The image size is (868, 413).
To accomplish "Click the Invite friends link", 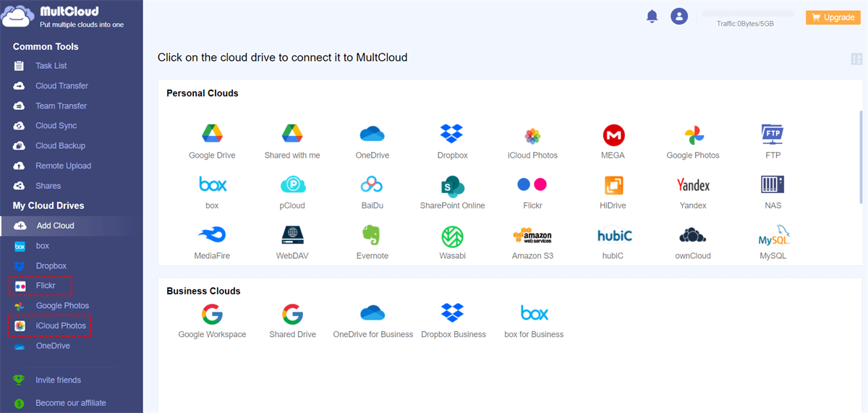I will tap(58, 380).
